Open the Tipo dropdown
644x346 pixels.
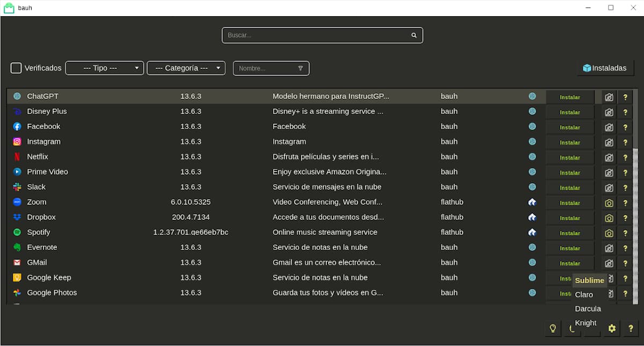[x=105, y=68]
